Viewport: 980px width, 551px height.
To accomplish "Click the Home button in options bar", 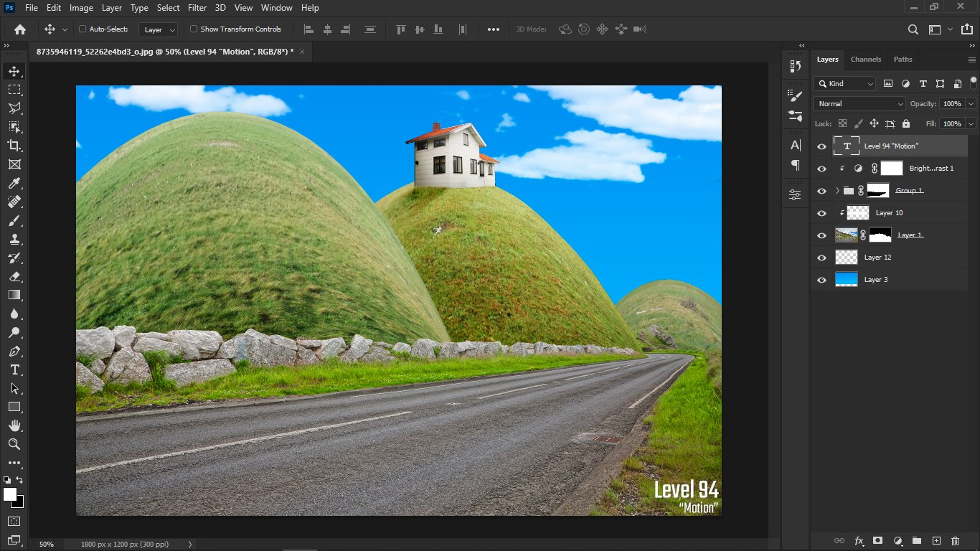I will [x=20, y=29].
